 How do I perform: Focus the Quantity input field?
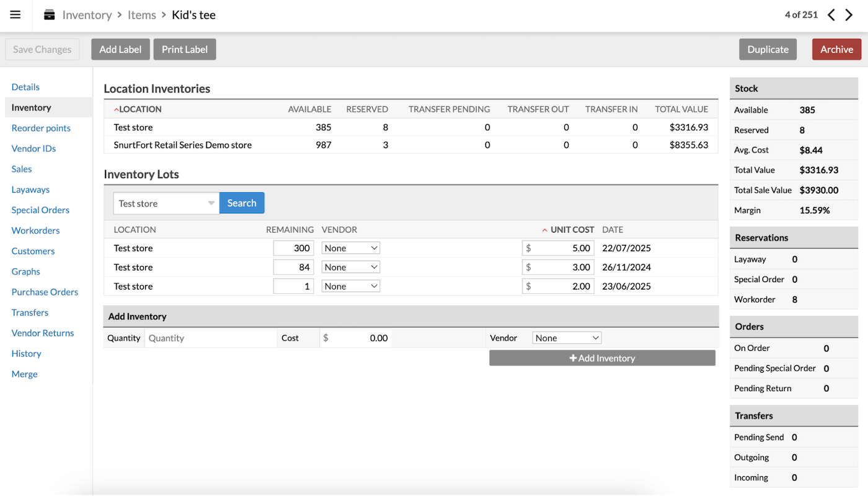211,338
